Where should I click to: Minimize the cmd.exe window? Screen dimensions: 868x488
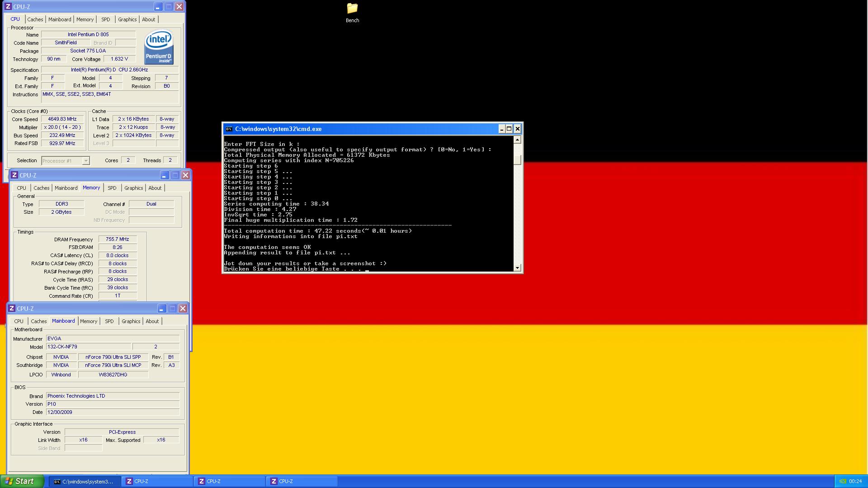[x=501, y=129]
